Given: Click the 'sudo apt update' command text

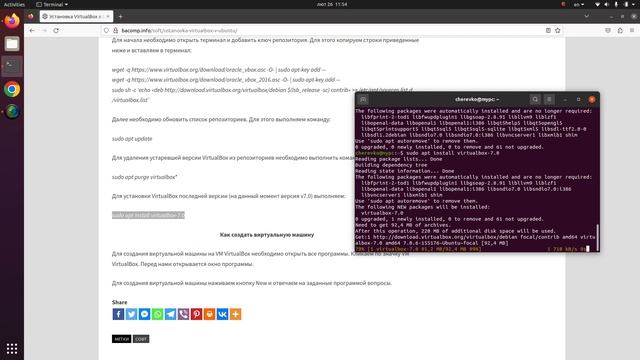Looking at the screenshot, I should [132, 139].
